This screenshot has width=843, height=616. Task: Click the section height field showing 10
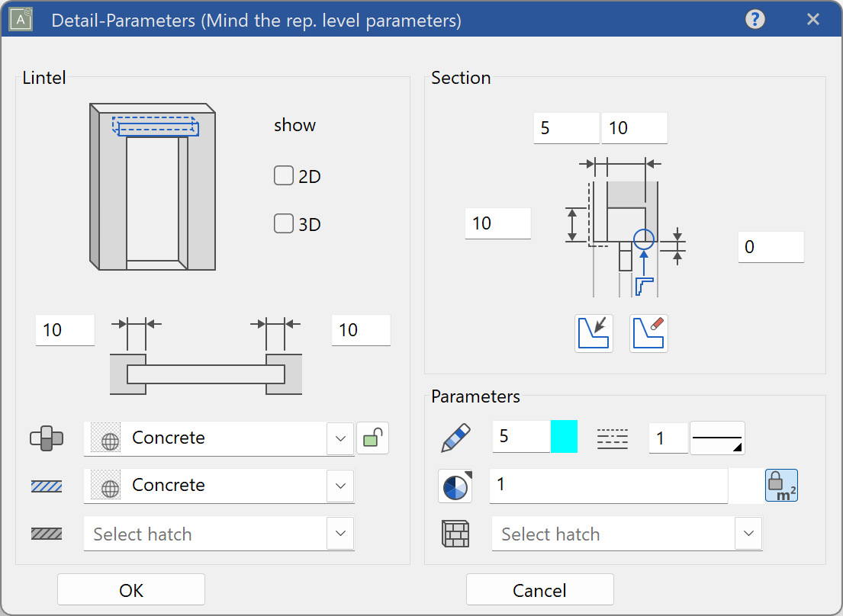(498, 223)
